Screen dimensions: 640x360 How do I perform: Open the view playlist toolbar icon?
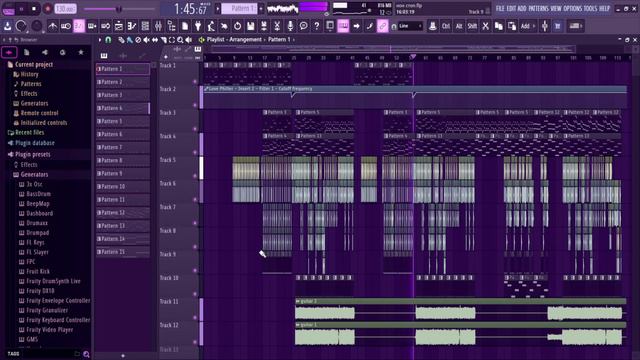118,26
